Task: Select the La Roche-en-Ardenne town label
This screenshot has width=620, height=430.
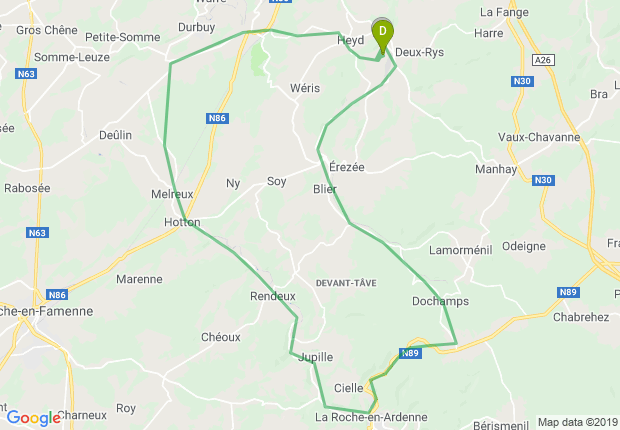Action: (x=371, y=417)
